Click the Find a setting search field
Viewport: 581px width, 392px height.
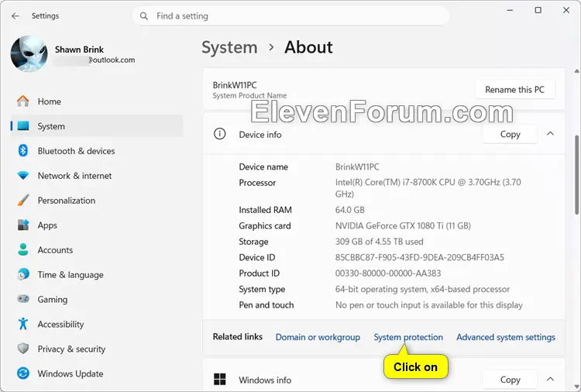(x=290, y=16)
